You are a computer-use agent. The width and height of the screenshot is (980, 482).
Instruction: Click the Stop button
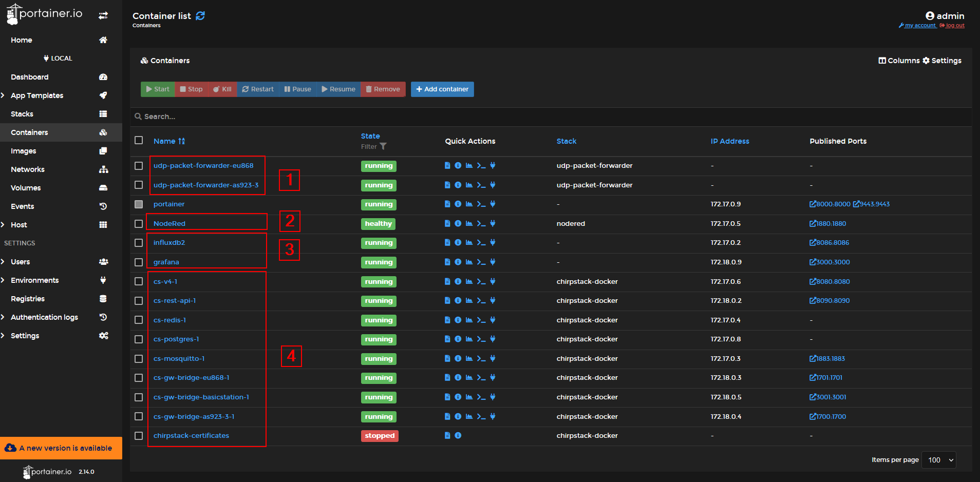[191, 89]
